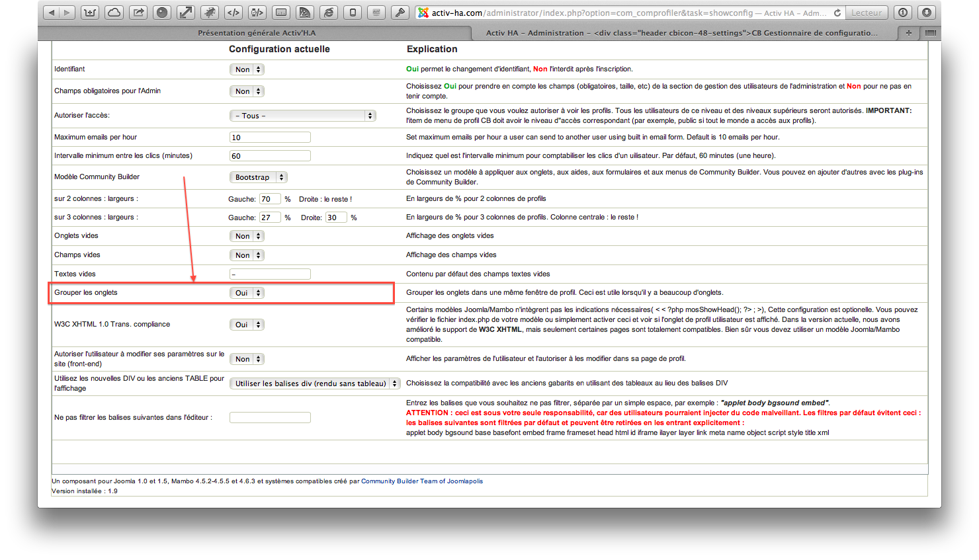This screenshot has height=560, width=979.
Task: Go forward with the browser forward arrow
Action: point(66,13)
